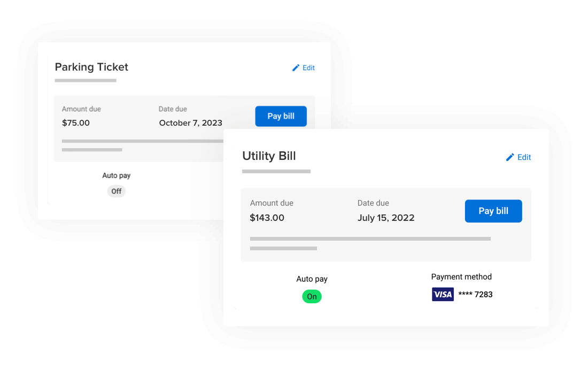588x369 pixels.
Task: Click the Payment method label
Action: [x=461, y=277]
